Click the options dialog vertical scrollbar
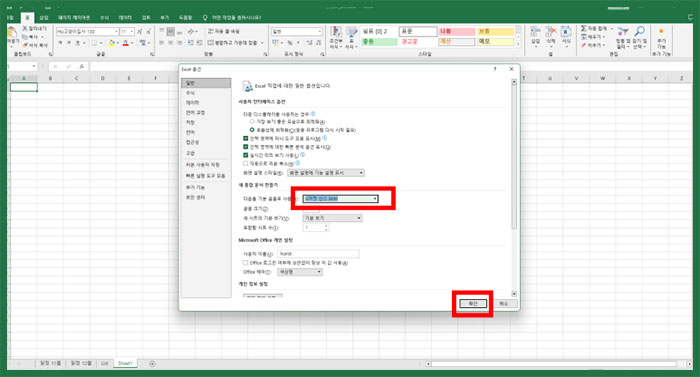The height and width of the screenshot is (377, 700). (x=514, y=188)
